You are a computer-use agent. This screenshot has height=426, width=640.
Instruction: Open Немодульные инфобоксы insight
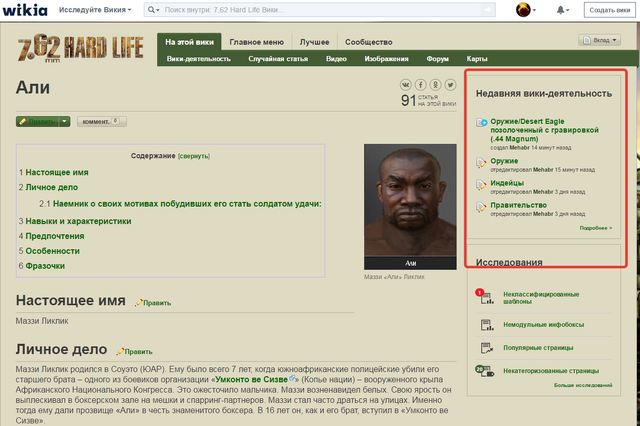coord(543,325)
